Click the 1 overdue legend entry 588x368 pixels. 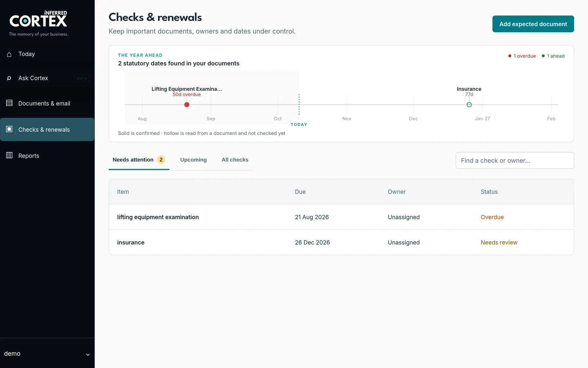pyautogui.click(x=522, y=56)
